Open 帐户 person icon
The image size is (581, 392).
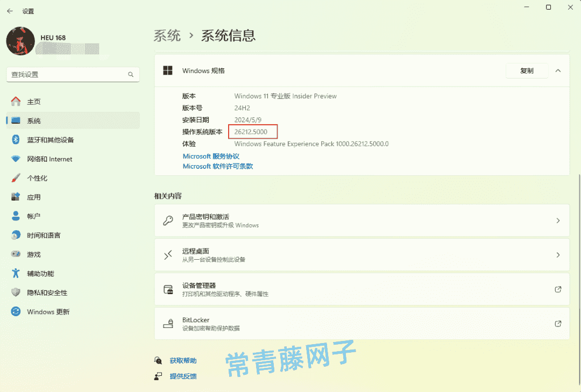(16, 216)
